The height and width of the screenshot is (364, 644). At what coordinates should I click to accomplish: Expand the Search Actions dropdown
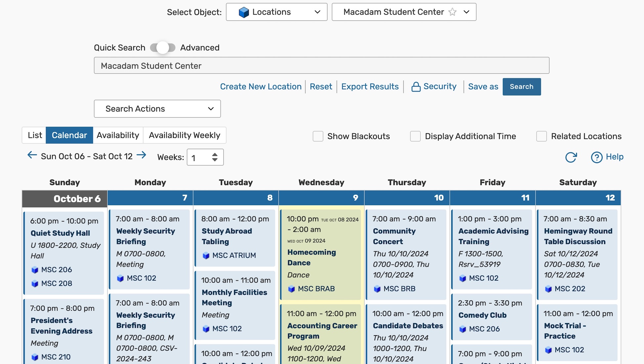157,108
